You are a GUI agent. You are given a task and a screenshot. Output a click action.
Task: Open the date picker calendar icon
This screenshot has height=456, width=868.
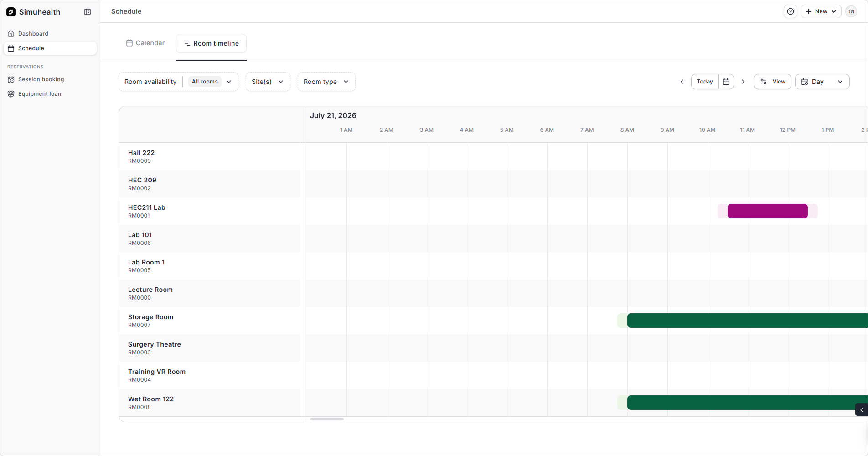726,82
